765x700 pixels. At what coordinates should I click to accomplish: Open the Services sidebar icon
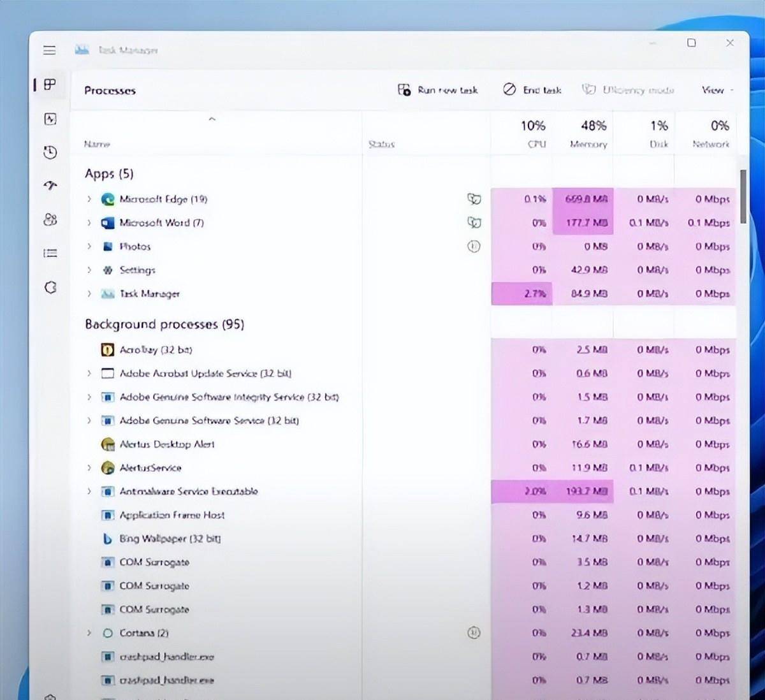pos(50,288)
